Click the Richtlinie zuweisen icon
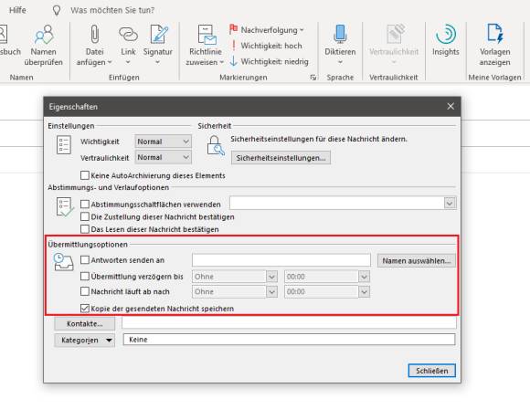Image resolution: width=530 pixels, height=420 pixels. point(206,35)
